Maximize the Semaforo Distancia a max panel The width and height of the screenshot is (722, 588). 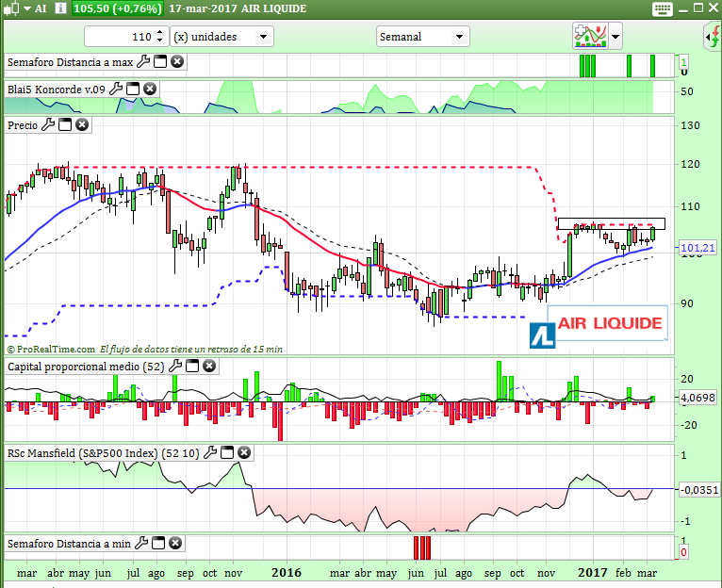tap(160, 61)
